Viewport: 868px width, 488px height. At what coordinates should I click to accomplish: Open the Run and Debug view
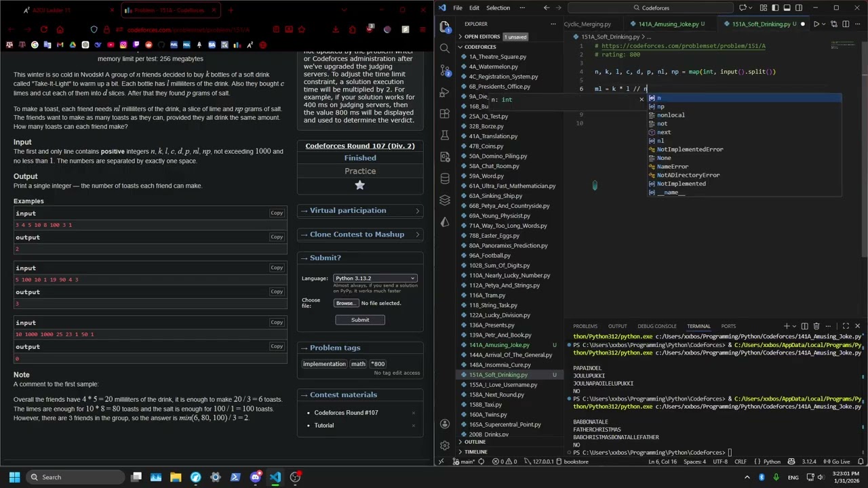pyautogui.click(x=445, y=92)
